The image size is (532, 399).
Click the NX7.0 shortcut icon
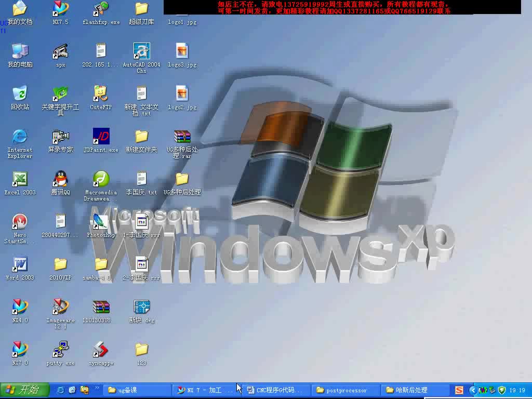[x=20, y=350]
